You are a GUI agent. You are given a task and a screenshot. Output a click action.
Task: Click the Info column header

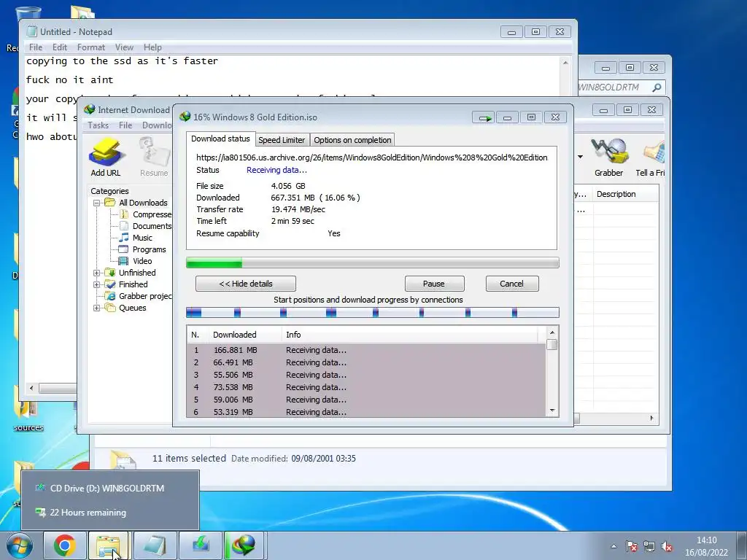410,335
